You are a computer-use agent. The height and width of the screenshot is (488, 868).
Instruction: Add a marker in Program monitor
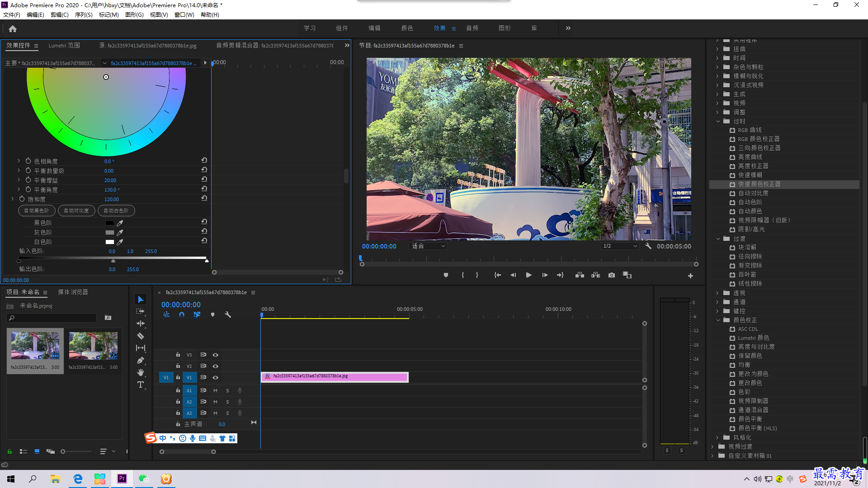[x=446, y=275]
